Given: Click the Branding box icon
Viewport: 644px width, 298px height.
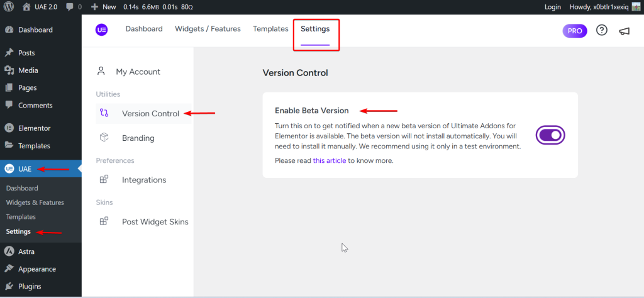Looking at the screenshot, I should [x=104, y=138].
